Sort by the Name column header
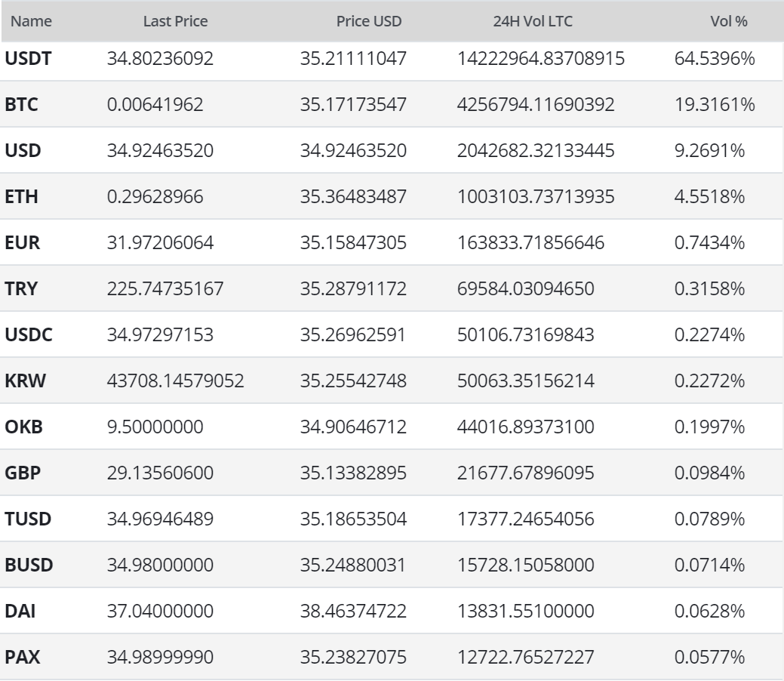This screenshot has height=681, width=784. pyautogui.click(x=31, y=21)
